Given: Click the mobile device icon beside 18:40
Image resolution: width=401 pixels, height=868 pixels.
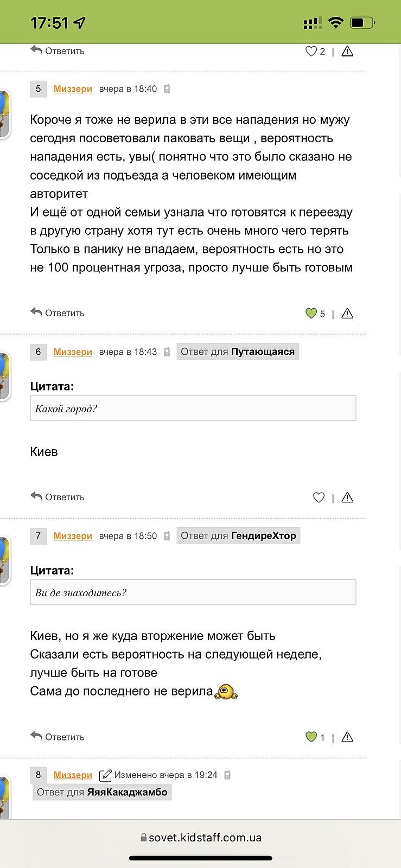Looking at the screenshot, I should pos(167,89).
